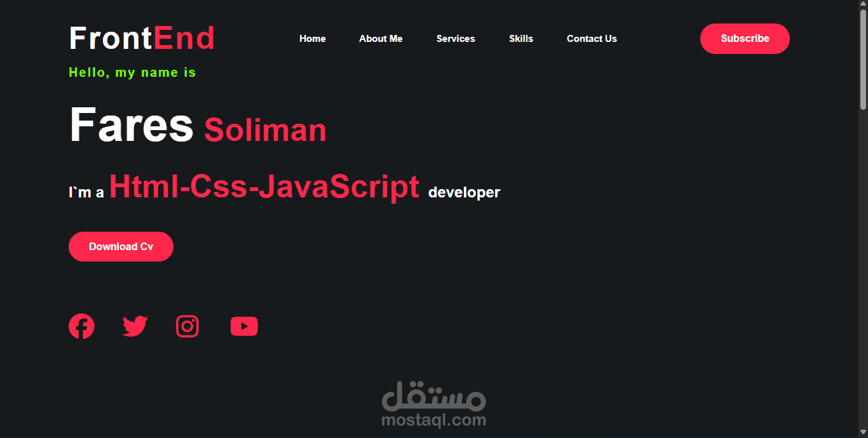Jump to the Skills nav item
868x438 pixels.
point(521,39)
